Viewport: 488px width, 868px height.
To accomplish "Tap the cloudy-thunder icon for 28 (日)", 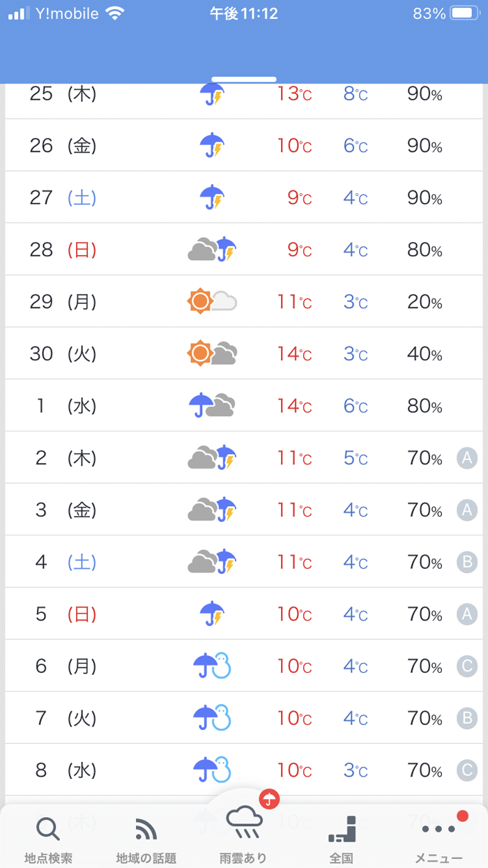I will click(x=212, y=250).
